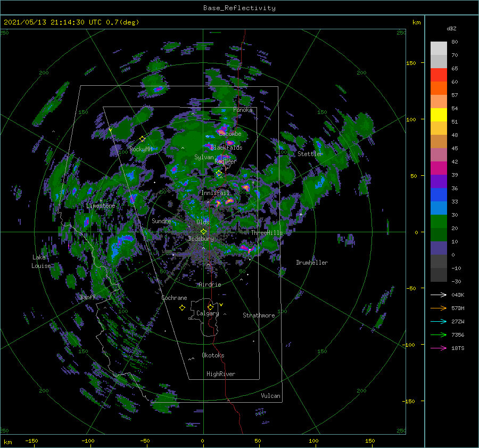This screenshot has width=479, height=448.
Task: Select the red 60–65 dBZ swatch
Action: pyautogui.click(x=439, y=75)
